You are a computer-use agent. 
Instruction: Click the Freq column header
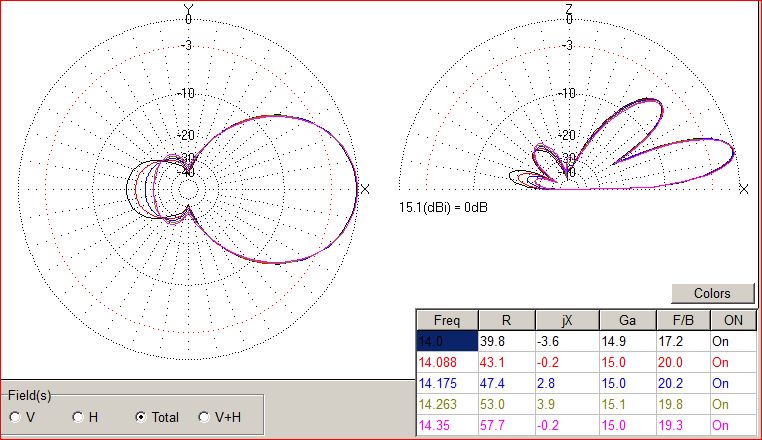(x=446, y=320)
